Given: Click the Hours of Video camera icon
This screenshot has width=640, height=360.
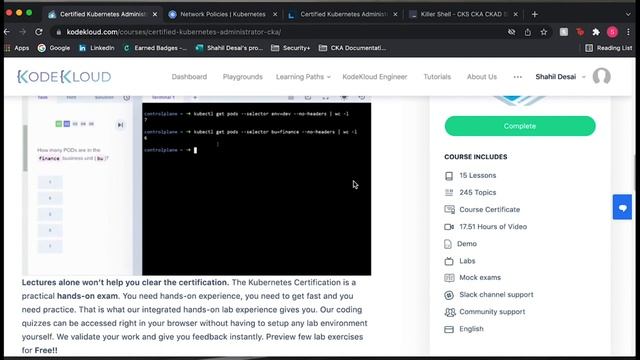Looking at the screenshot, I should (x=449, y=227).
